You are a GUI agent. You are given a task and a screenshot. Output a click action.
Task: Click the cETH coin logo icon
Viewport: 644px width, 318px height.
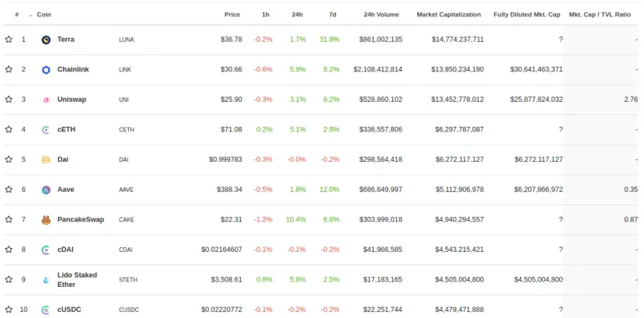click(46, 130)
